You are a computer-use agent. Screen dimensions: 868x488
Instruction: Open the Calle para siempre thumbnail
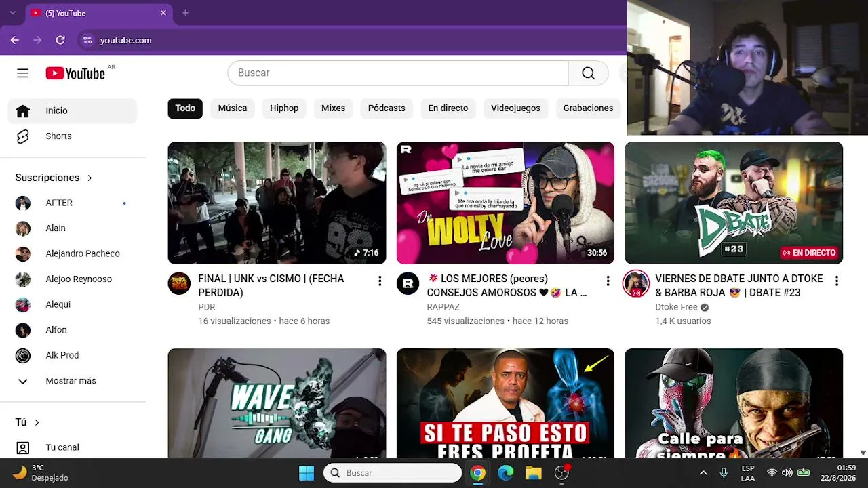point(734,403)
